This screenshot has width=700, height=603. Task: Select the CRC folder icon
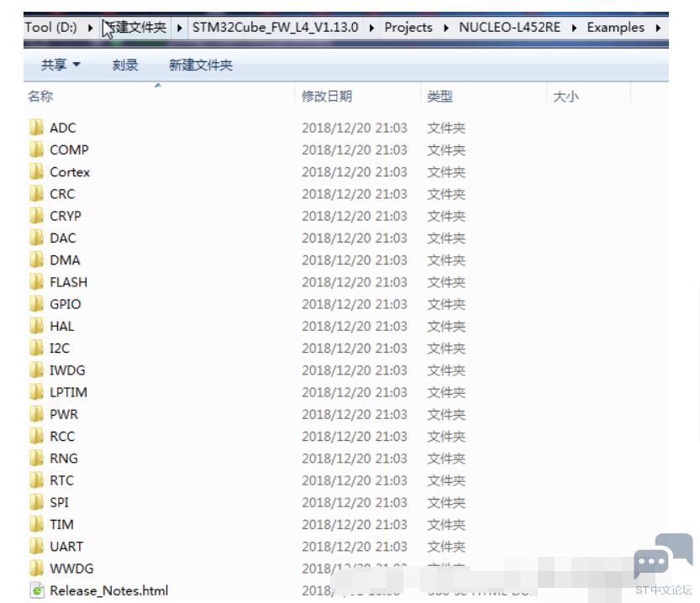[37, 193]
